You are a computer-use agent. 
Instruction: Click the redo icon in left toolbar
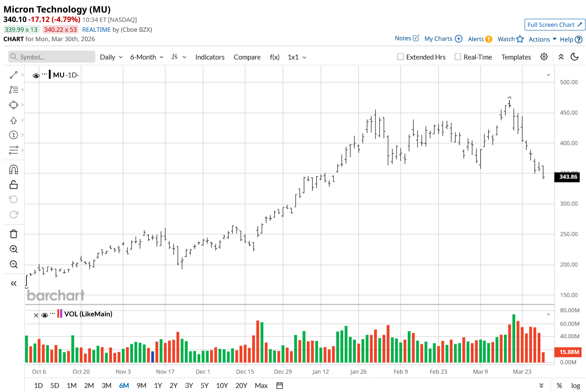point(13,214)
